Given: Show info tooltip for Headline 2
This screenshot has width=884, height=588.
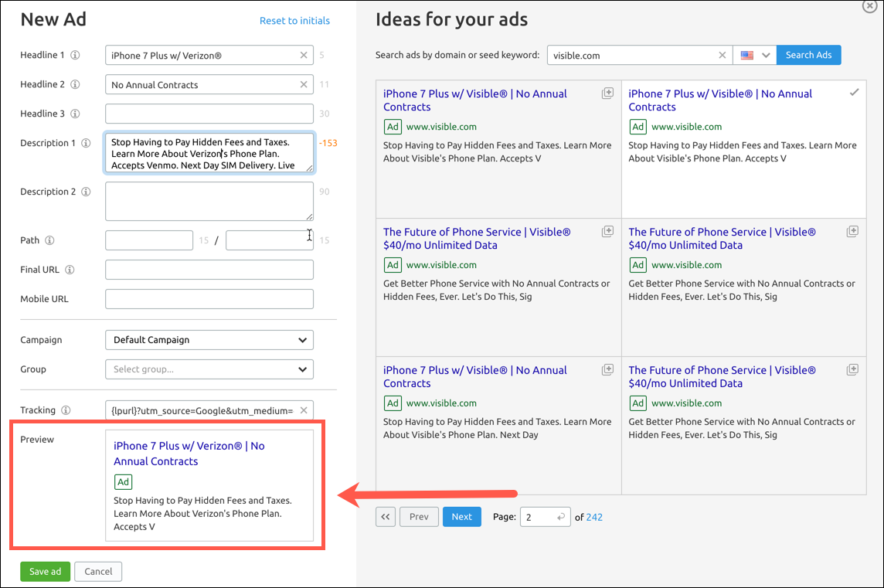Looking at the screenshot, I should point(75,84).
